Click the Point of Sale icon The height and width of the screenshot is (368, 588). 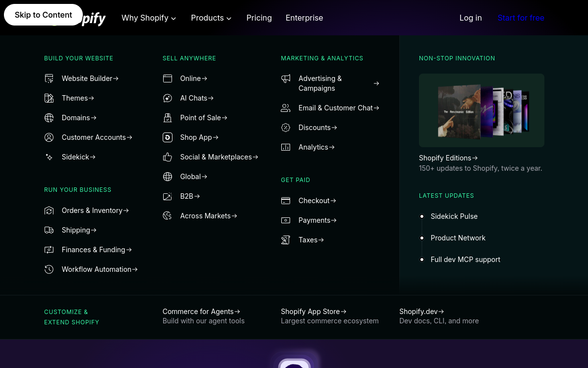pyautogui.click(x=168, y=118)
